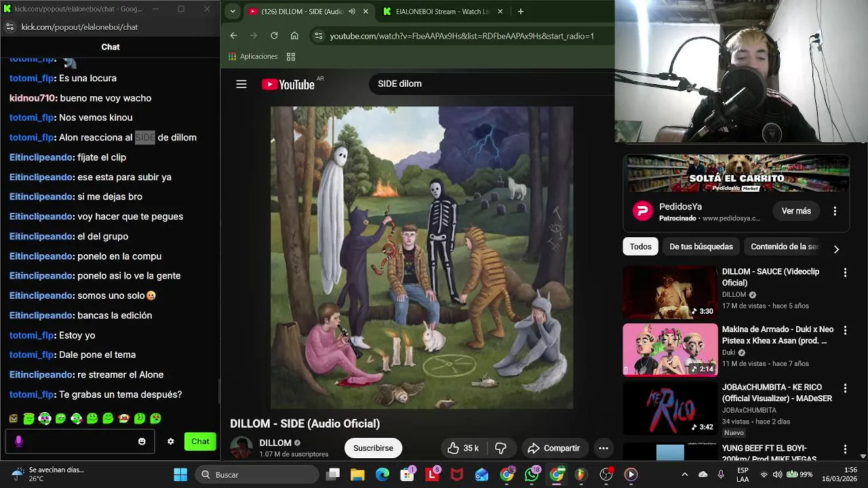Open a new browser tab
868x488 pixels.
520,12
